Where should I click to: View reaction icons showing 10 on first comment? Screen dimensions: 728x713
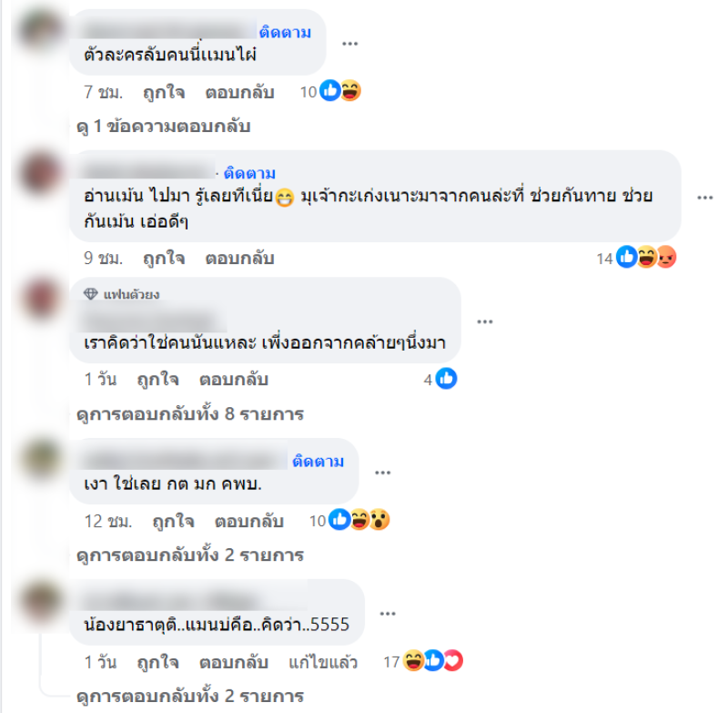tap(330, 91)
